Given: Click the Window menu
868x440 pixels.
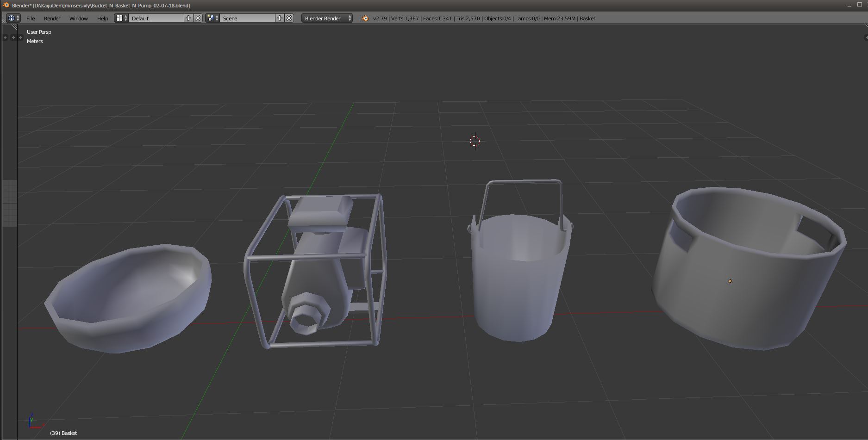Looking at the screenshot, I should click(x=78, y=19).
